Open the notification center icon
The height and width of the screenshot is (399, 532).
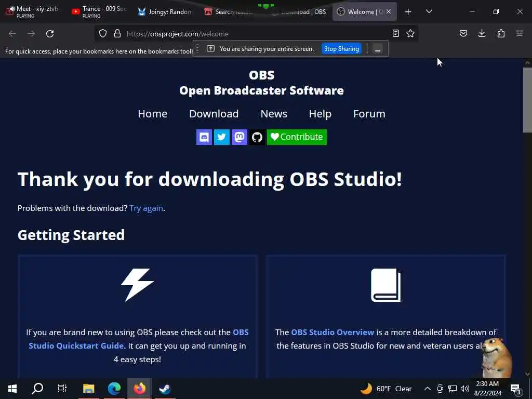(x=516, y=389)
